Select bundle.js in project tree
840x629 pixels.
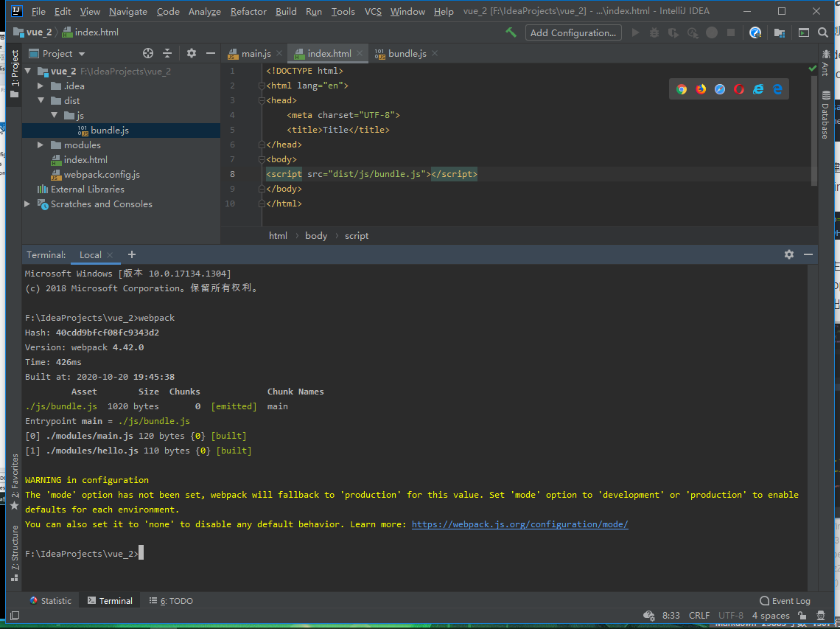(109, 130)
